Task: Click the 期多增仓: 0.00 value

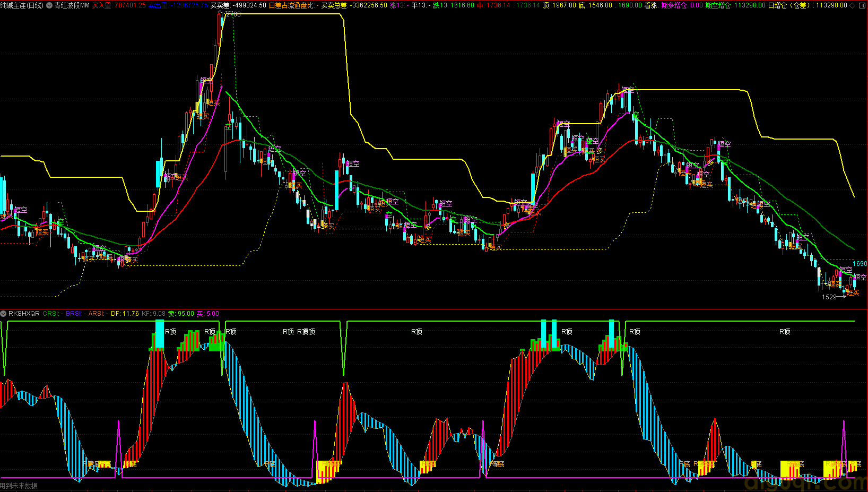Action: click(x=682, y=5)
